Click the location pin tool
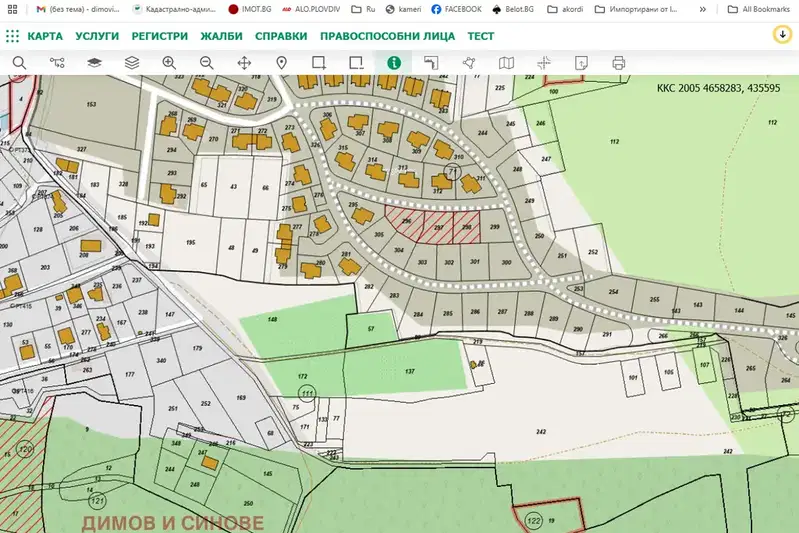 [x=281, y=63]
